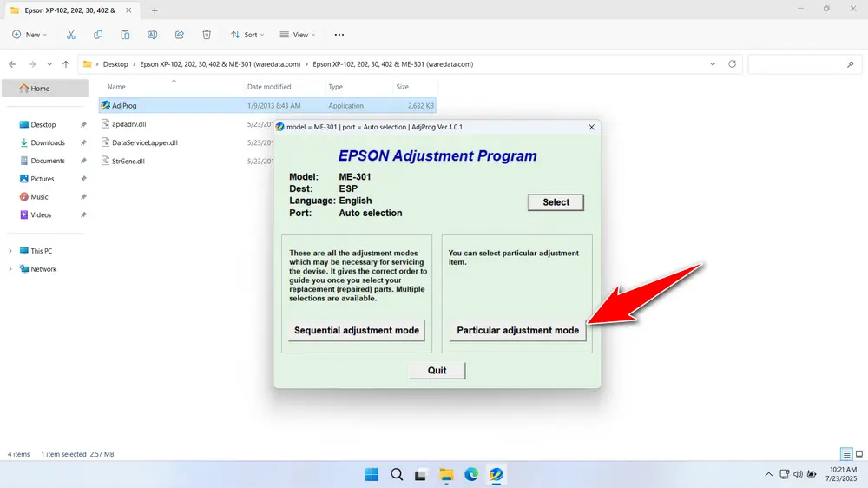
Task: Open Music in quick access
Action: pos(39,196)
